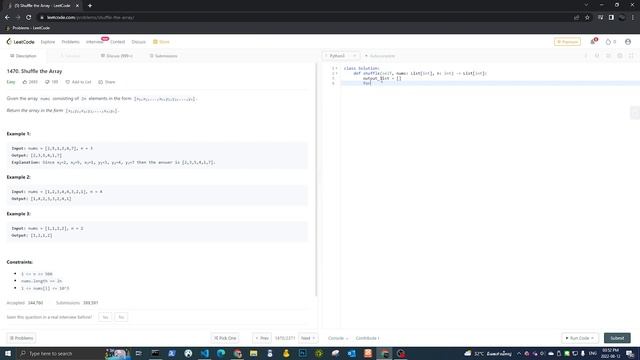Viewport: 640px width, 360px height.
Task: Open the Discuss navigation item
Action: point(138,42)
